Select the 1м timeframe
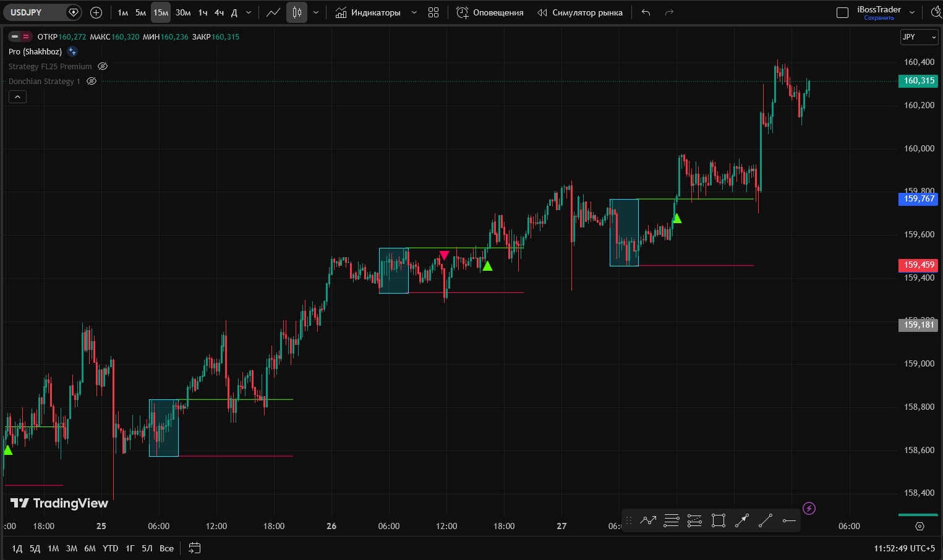 point(123,12)
